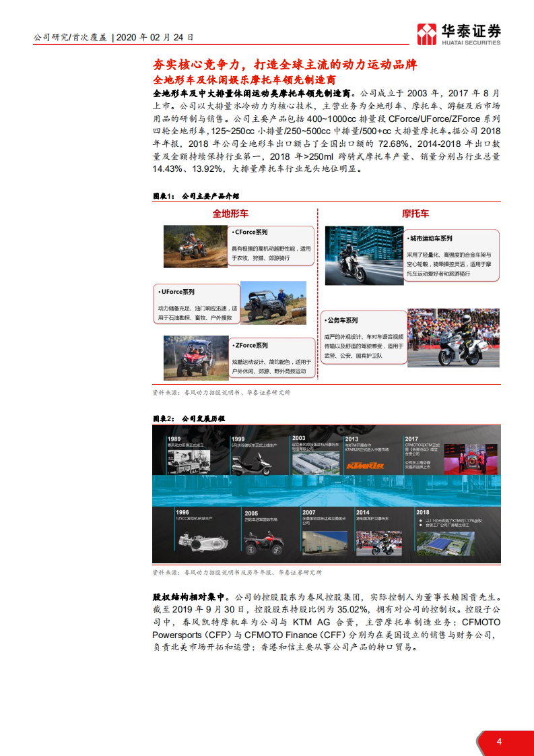The image size is (534, 756).
Task: Click the 'ZForce系列' description box
Action: click(272, 358)
